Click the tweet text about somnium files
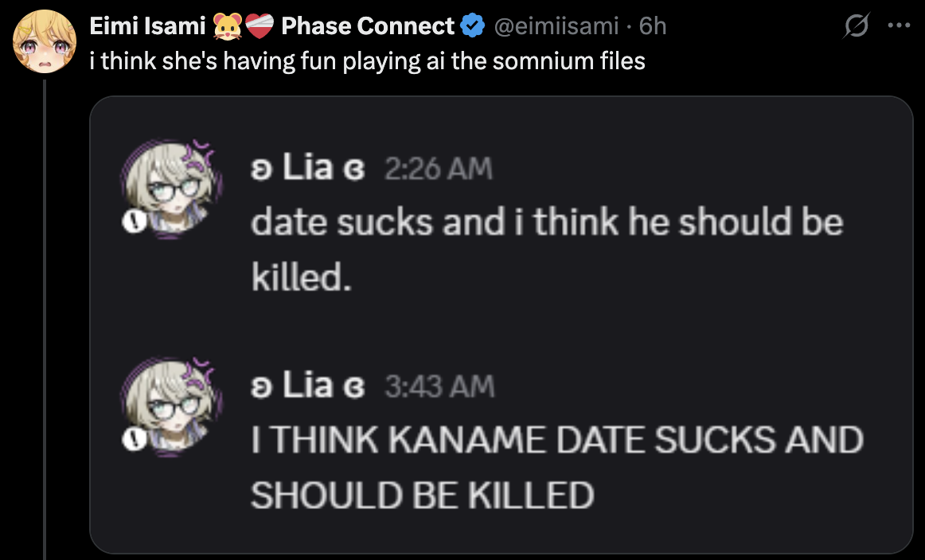 [x=367, y=61]
